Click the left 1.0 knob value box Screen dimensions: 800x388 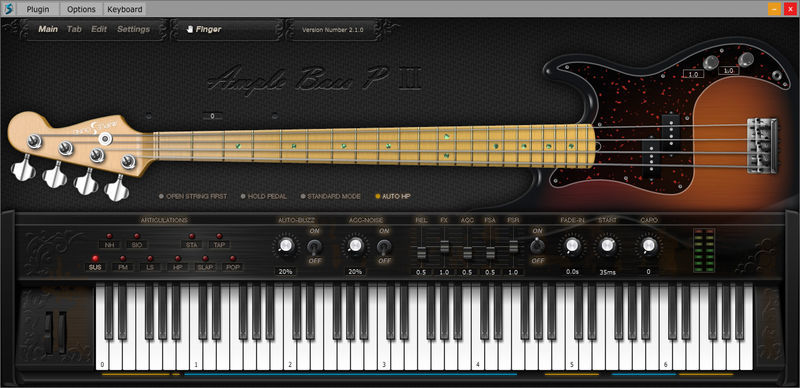(x=693, y=74)
